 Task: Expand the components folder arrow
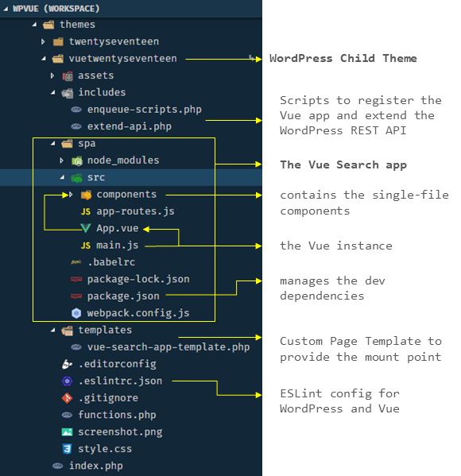(71, 195)
